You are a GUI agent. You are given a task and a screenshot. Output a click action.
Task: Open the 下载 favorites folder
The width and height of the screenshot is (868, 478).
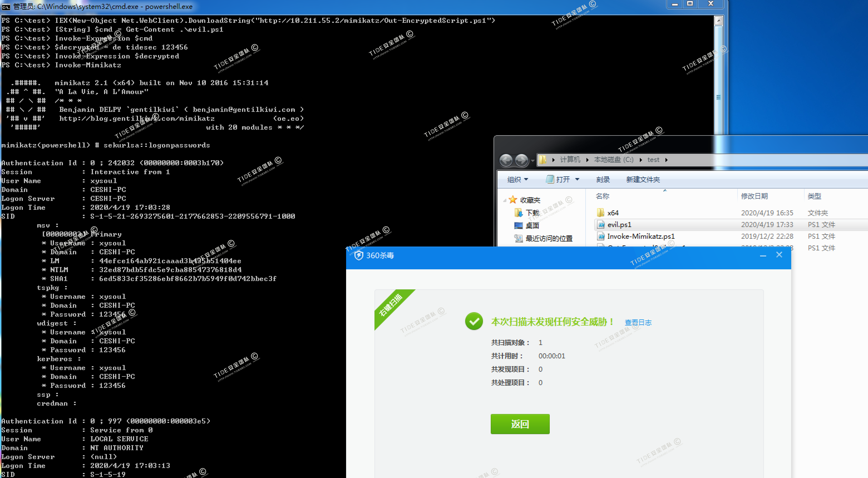[x=532, y=213]
